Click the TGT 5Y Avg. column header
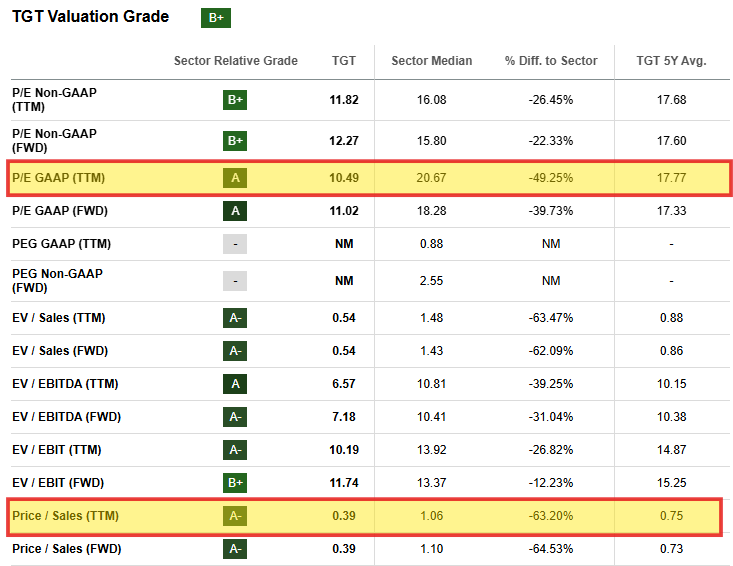Screen dimensions: 733x566 pos(671,61)
